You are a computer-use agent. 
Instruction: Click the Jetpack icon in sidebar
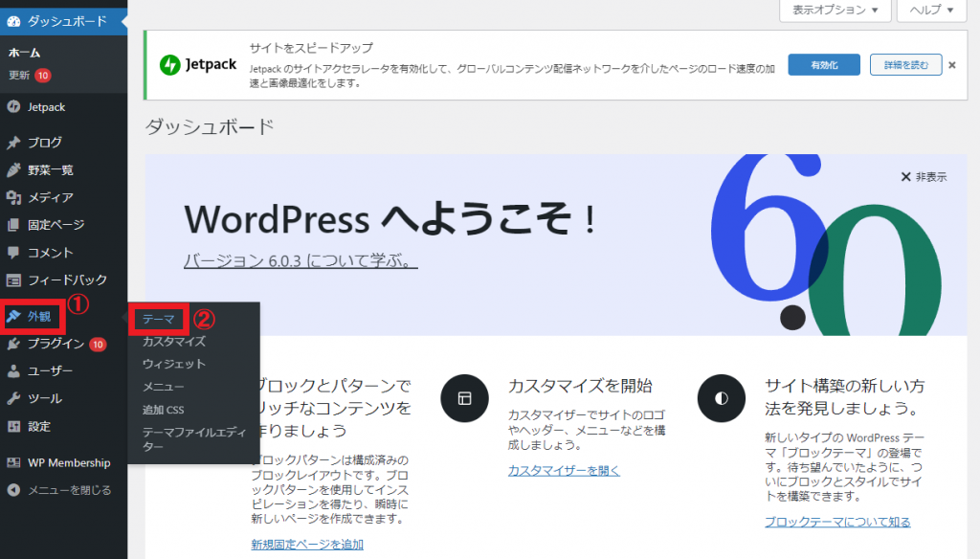click(13, 107)
